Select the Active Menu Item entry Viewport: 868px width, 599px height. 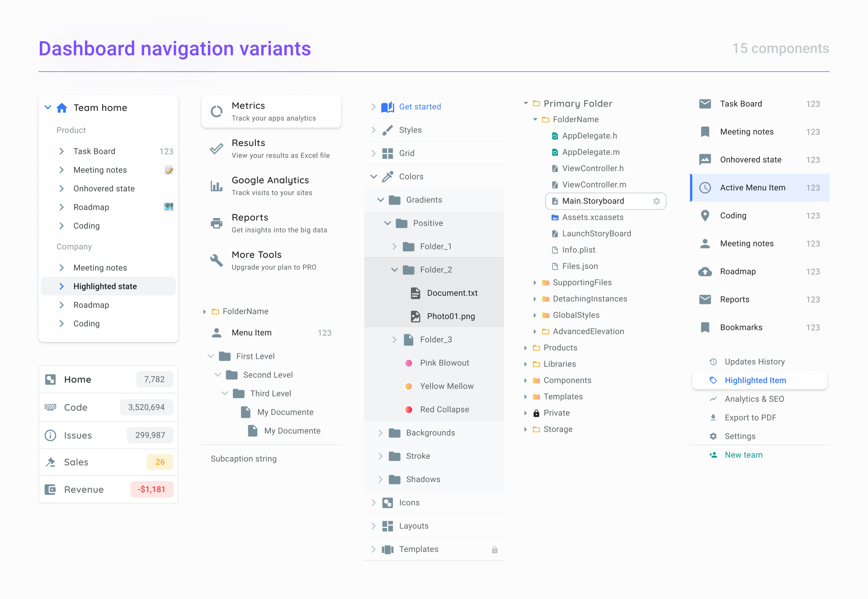point(759,188)
